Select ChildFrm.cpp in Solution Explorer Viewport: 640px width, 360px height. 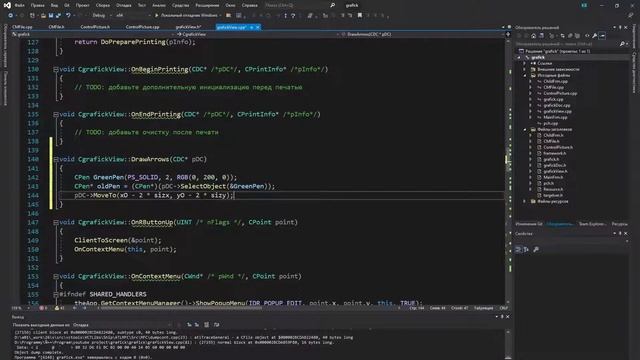click(555, 81)
